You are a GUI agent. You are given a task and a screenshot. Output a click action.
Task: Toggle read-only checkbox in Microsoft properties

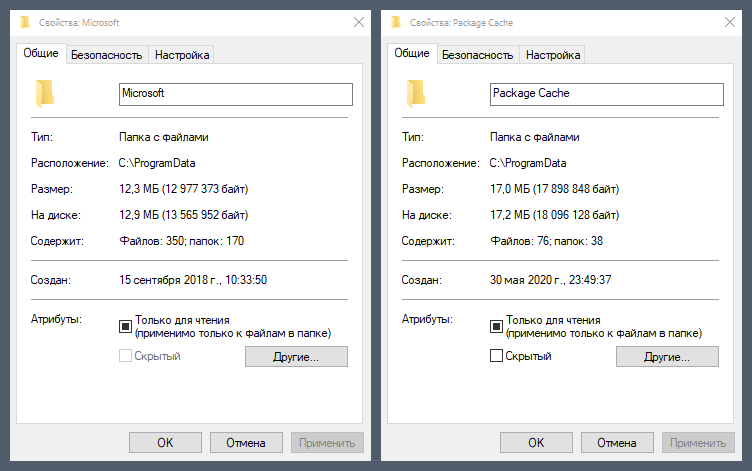(x=126, y=326)
